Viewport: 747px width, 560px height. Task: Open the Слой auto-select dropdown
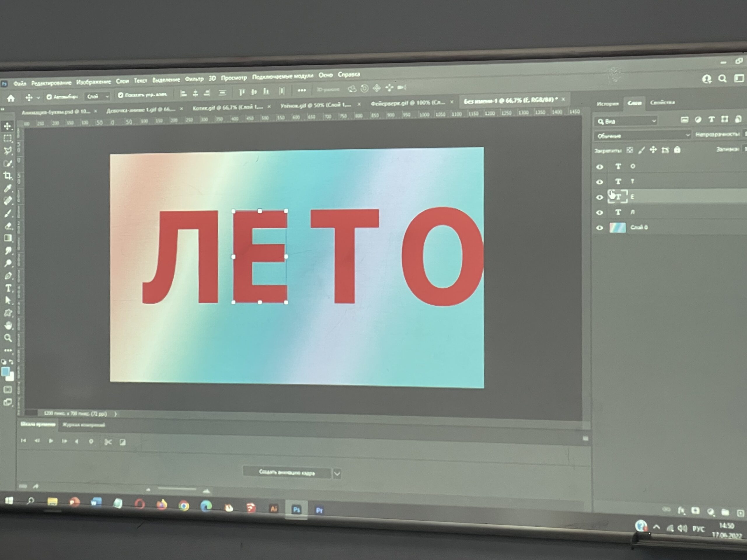[x=97, y=97]
